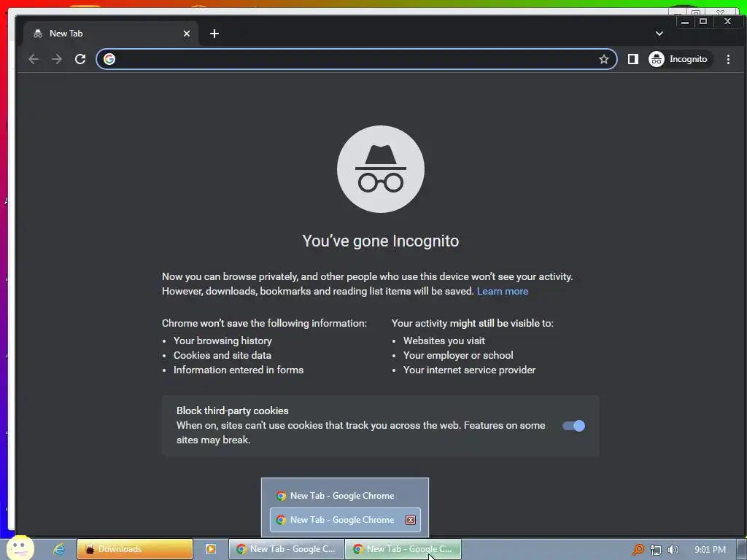747x560 pixels.
Task: Open the network tray icon
Action: click(656, 550)
